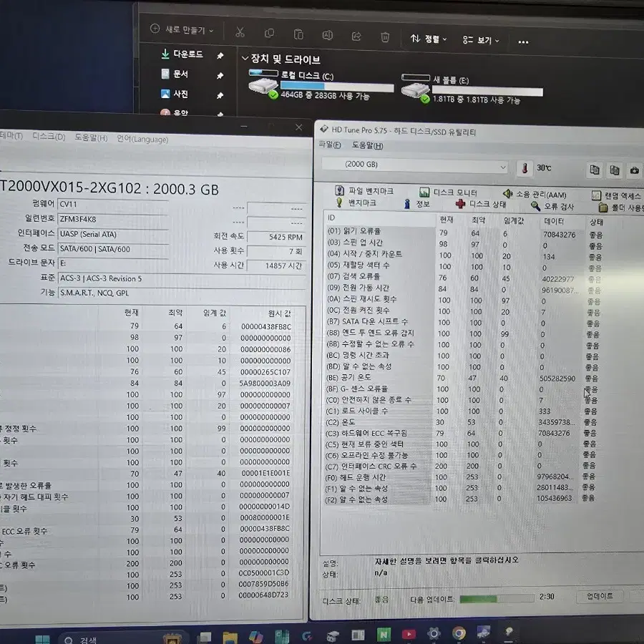
Task: Open 문서 in the Explorer sidebar
Action: pos(175,74)
